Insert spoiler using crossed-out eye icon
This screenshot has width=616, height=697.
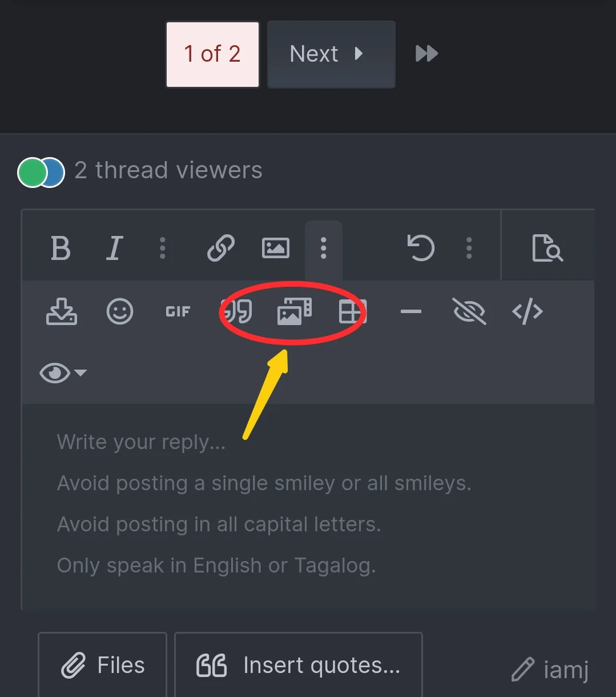point(469,311)
